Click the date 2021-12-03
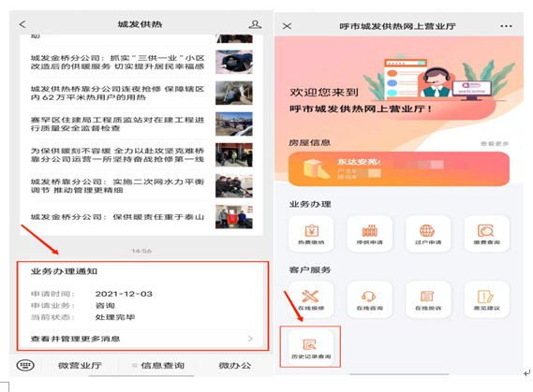533x392 pixels. pos(124,294)
